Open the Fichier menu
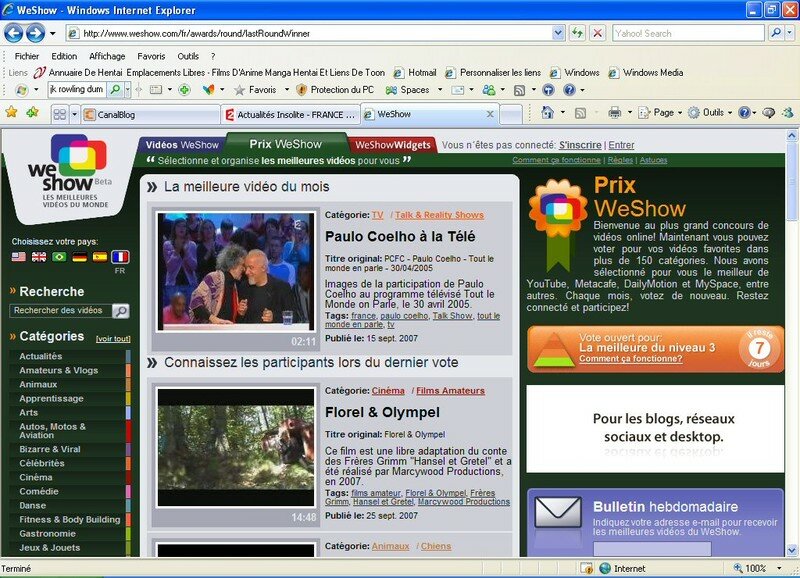Screen dimensions: 800x578 [x=27, y=56]
